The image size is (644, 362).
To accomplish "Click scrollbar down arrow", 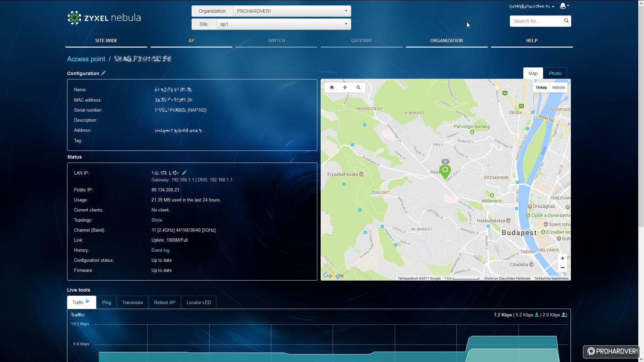I will (641, 359).
